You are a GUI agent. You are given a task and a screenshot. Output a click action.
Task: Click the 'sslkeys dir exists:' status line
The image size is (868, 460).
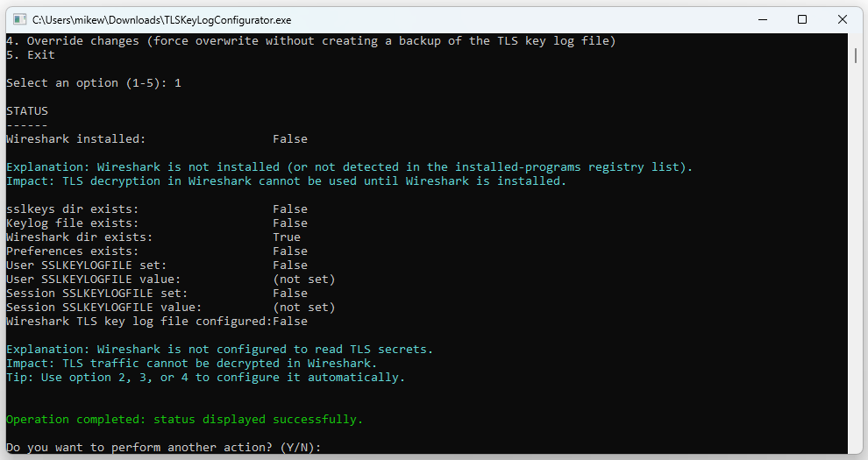pyautogui.click(x=73, y=209)
